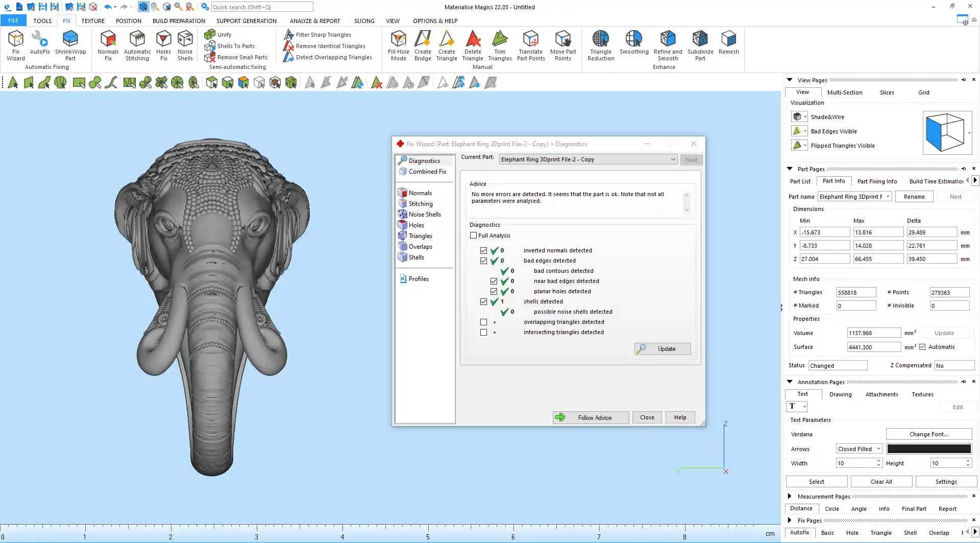This screenshot has height=543, width=980.
Task: Run AutoFix on the part
Action: point(40,42)
